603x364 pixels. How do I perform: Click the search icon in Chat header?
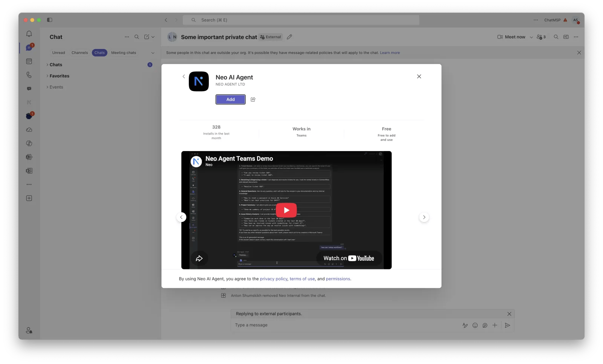(x=137, y=37)
